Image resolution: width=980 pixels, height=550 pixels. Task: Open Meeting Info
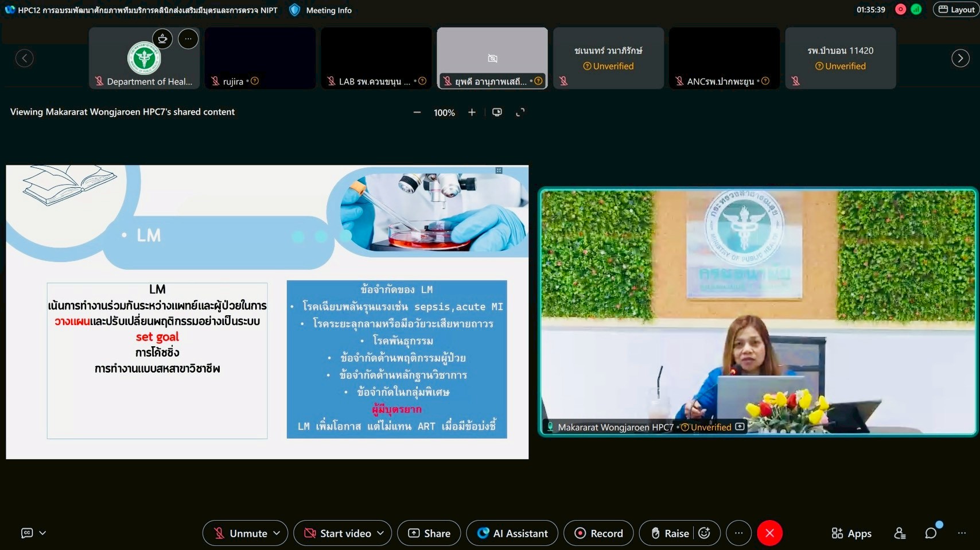321,10
